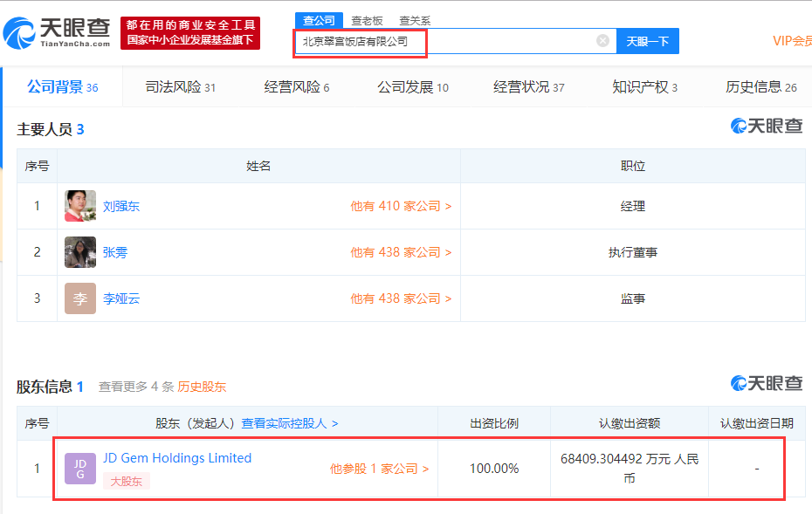Open the 张秀 name link
812x514 pixels.
tap(115, 252)
